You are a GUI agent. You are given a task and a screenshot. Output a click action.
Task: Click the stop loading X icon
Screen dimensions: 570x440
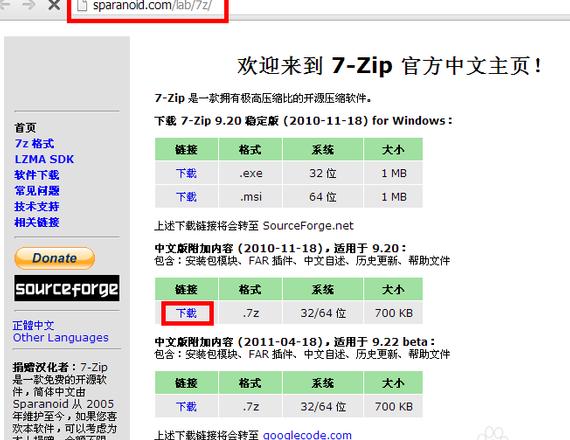[54, 5]
